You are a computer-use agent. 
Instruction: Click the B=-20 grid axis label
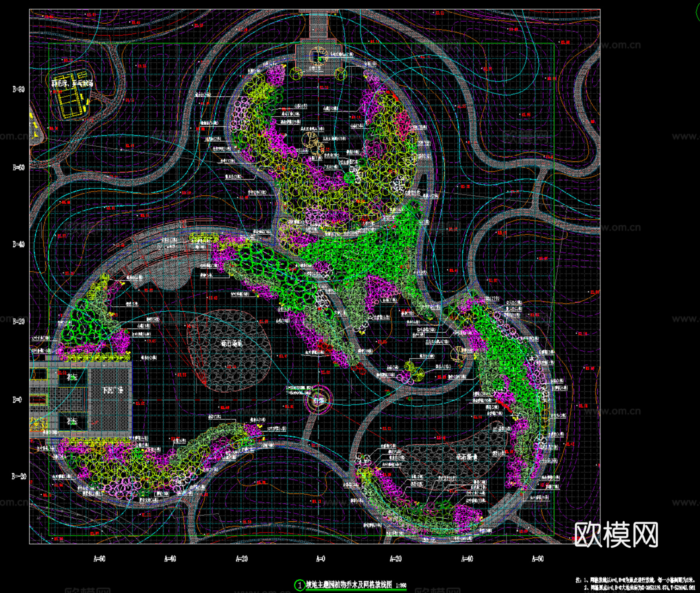pyautogui.click(x=19, y=476)
